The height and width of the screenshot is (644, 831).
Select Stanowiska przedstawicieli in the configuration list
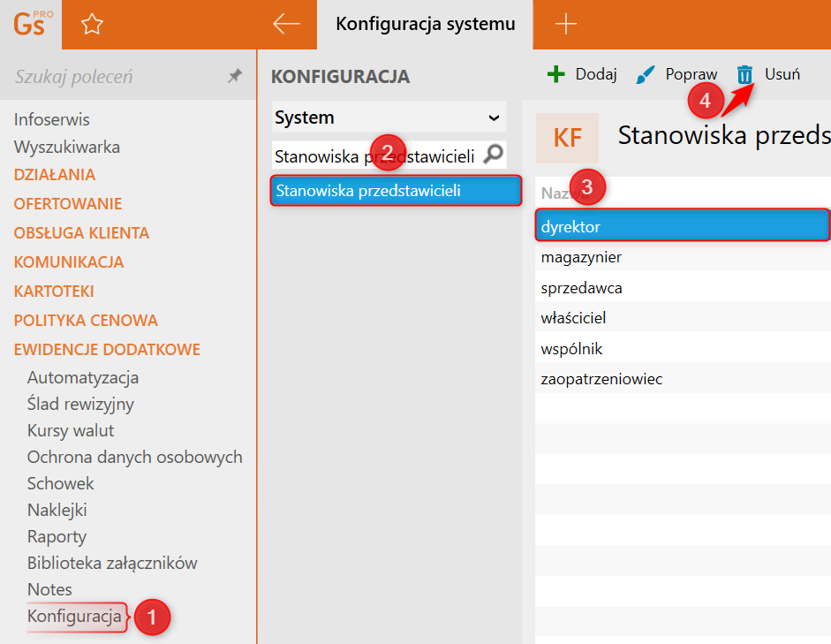396,191
